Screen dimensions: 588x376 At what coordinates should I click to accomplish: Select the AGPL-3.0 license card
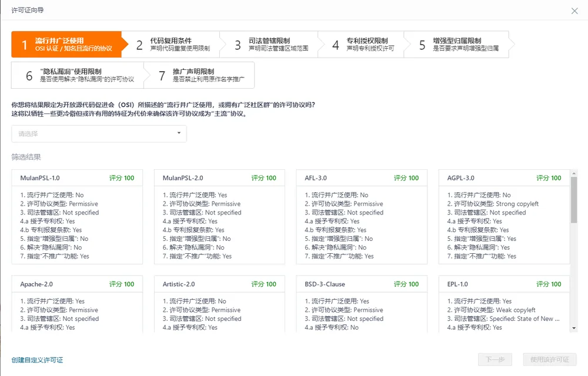click(x=504, y=217)
